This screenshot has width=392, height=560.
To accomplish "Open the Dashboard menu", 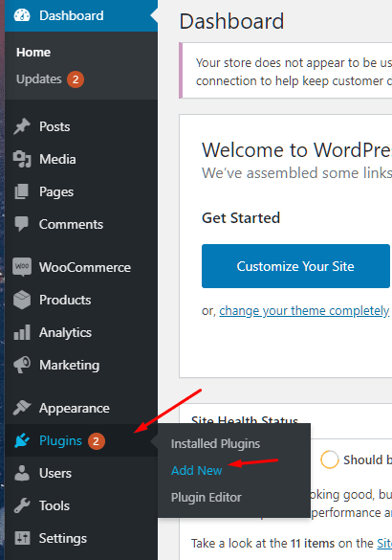I will coord(81,15).
